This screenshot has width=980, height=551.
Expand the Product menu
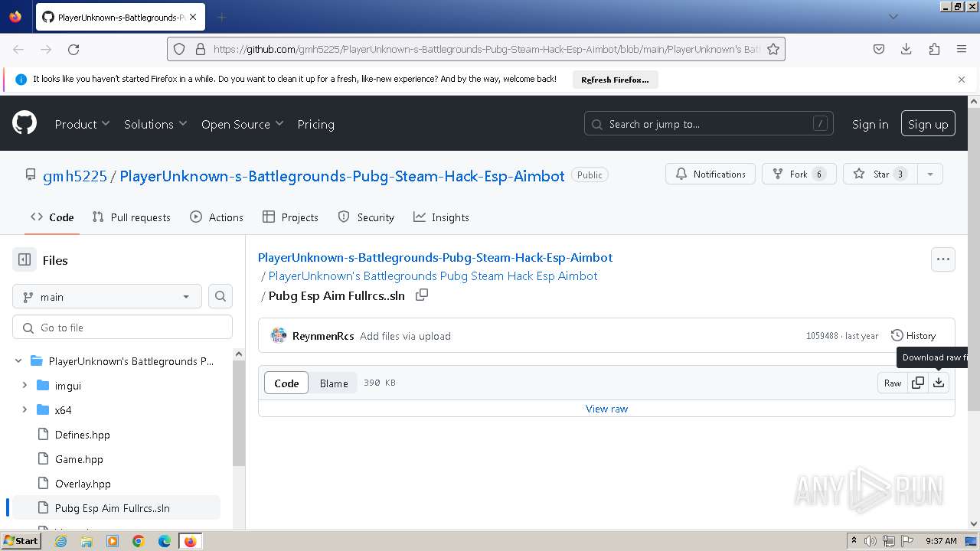82,124
